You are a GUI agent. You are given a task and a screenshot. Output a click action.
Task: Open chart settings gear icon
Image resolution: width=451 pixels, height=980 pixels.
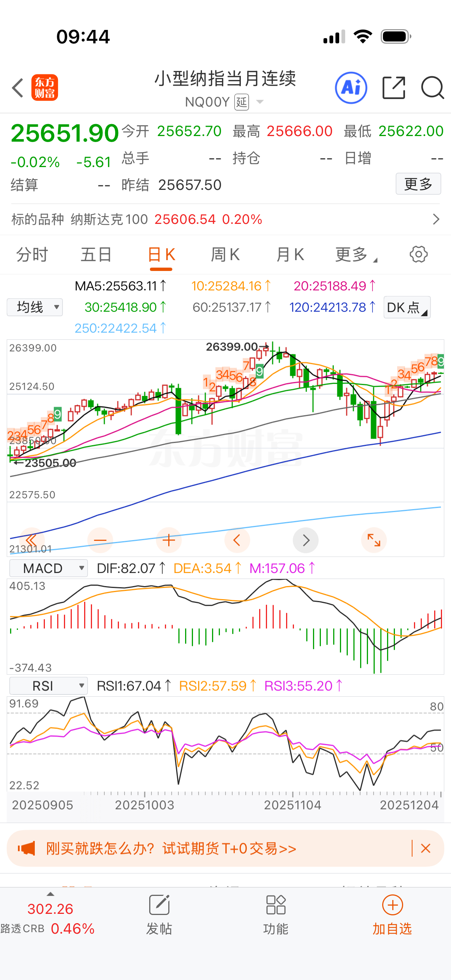pyautogui.click(x=418, y=254)
